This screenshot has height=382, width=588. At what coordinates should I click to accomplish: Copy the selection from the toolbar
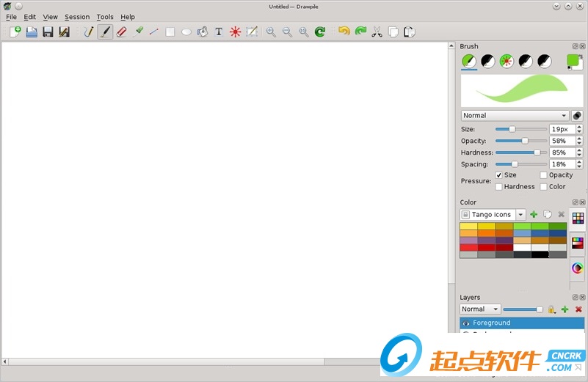point(393,32)
